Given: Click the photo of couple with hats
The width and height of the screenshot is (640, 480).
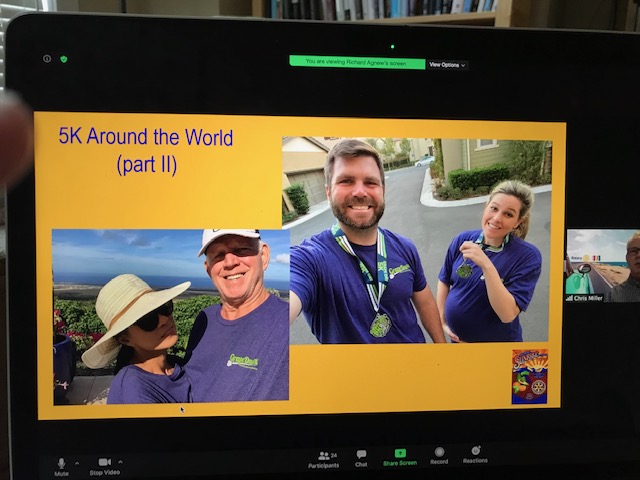Looking at the screenshot, I should pyautogui.click(x=170, y=316).
